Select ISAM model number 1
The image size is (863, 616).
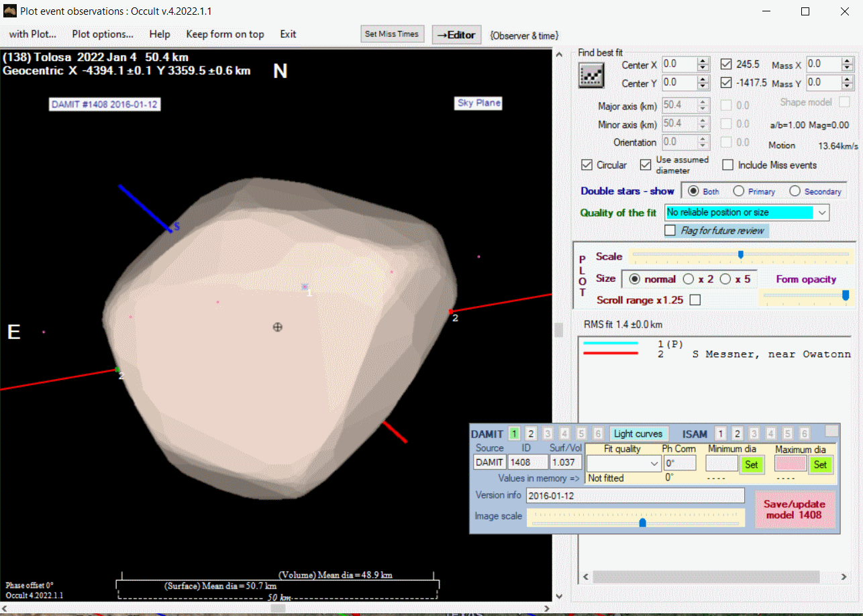[x=720, y=434]
